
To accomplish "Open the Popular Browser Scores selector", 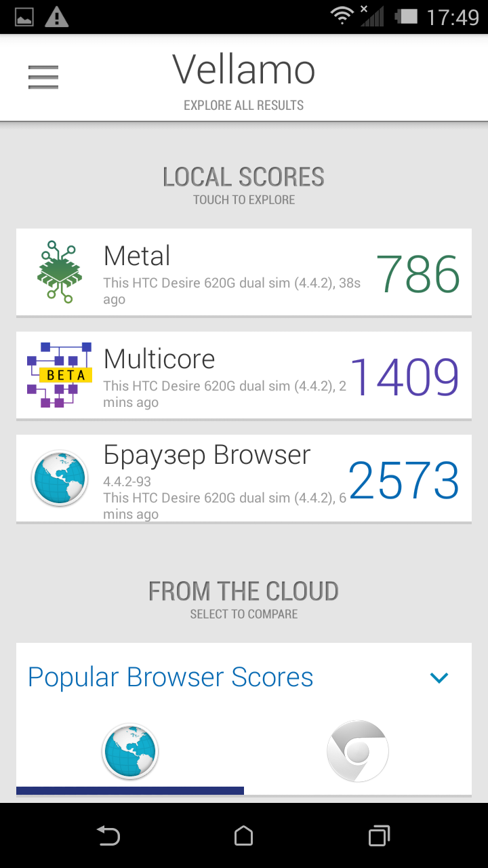I will tap(171, 677).
